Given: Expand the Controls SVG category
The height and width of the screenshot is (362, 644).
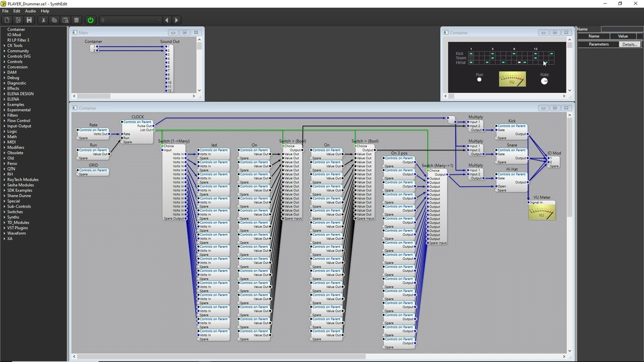Looking at the screenshot, I should tap(5, 56).
